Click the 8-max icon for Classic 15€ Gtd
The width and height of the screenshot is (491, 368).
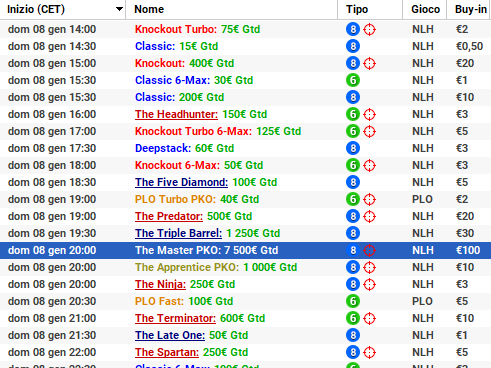pyautogui.click(x=353, y=46)
